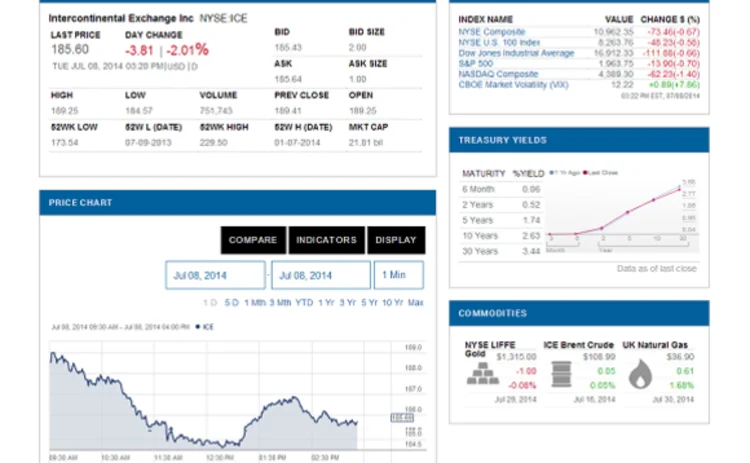The image size is (750, 463).
Task: Click the PRICE CHART panel header
Action: [x=238, y=203]
